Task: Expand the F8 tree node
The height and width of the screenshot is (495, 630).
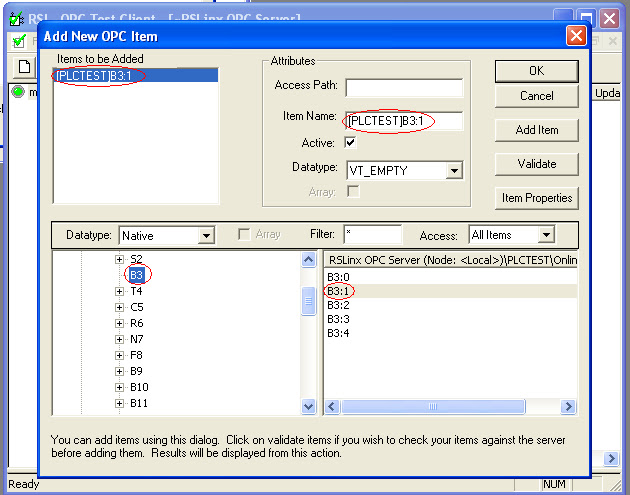Action: pyautogui.click(x=119, y=355)
